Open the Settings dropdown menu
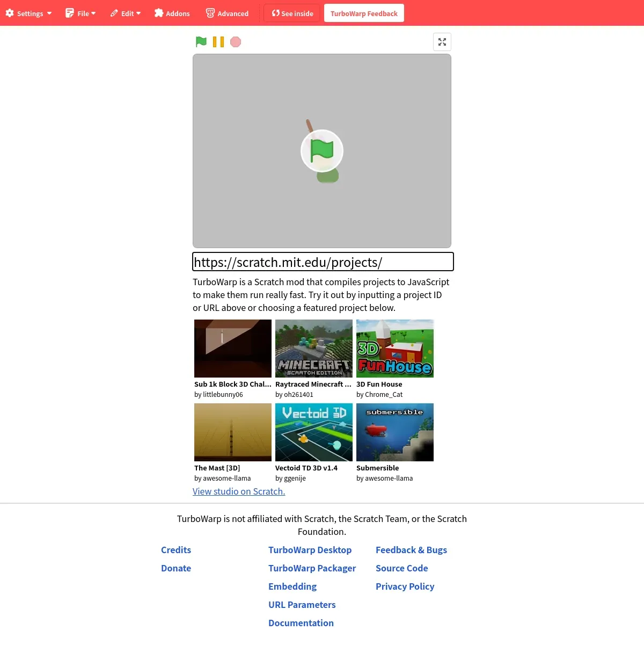The image size is (644, 645). click(29, 13)
